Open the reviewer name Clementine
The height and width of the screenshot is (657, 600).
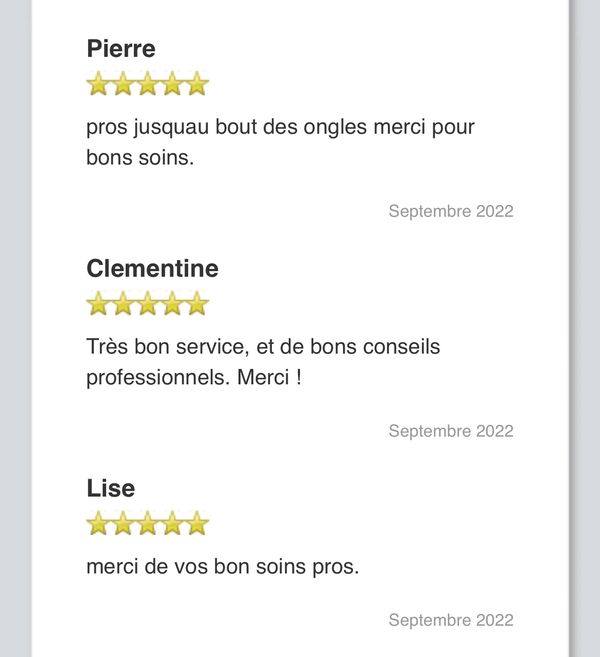(152, 268)
